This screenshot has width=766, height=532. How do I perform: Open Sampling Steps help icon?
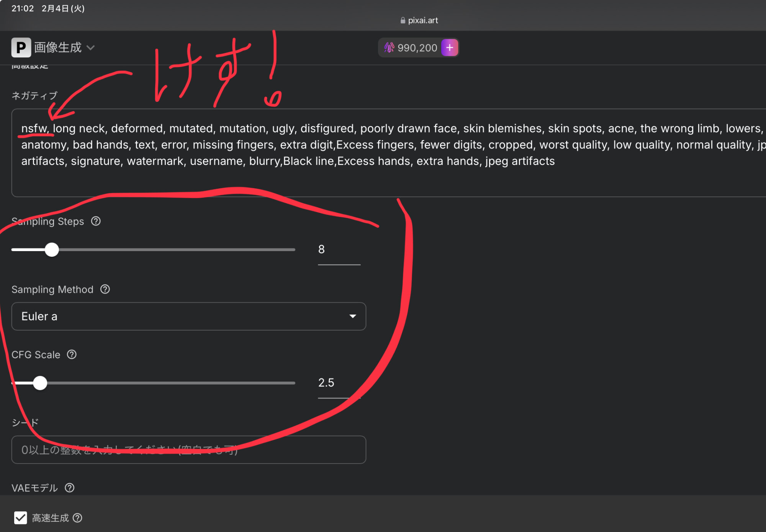point(96,221)
